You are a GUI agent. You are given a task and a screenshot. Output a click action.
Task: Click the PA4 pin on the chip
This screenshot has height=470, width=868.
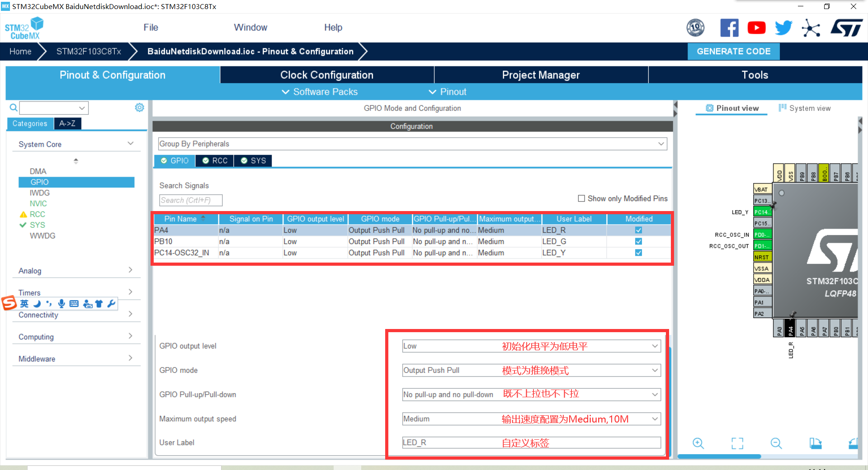point(790,329)
